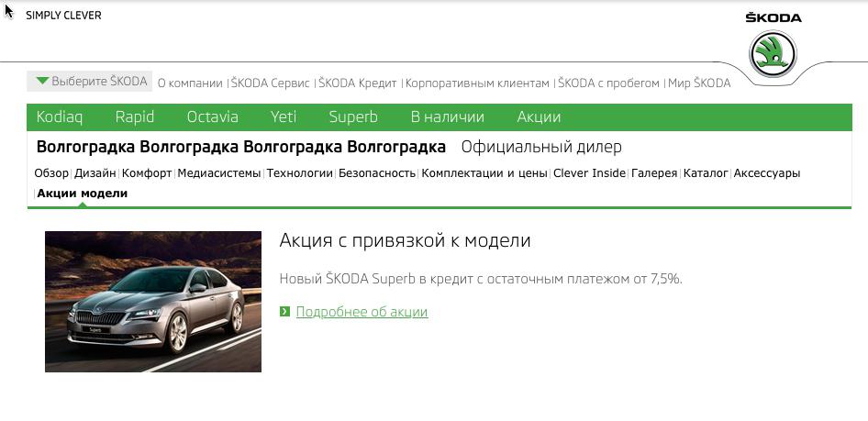Open the Octavia model menu
868x421 pixels.
pyautogui.click(x=213, y=116)
